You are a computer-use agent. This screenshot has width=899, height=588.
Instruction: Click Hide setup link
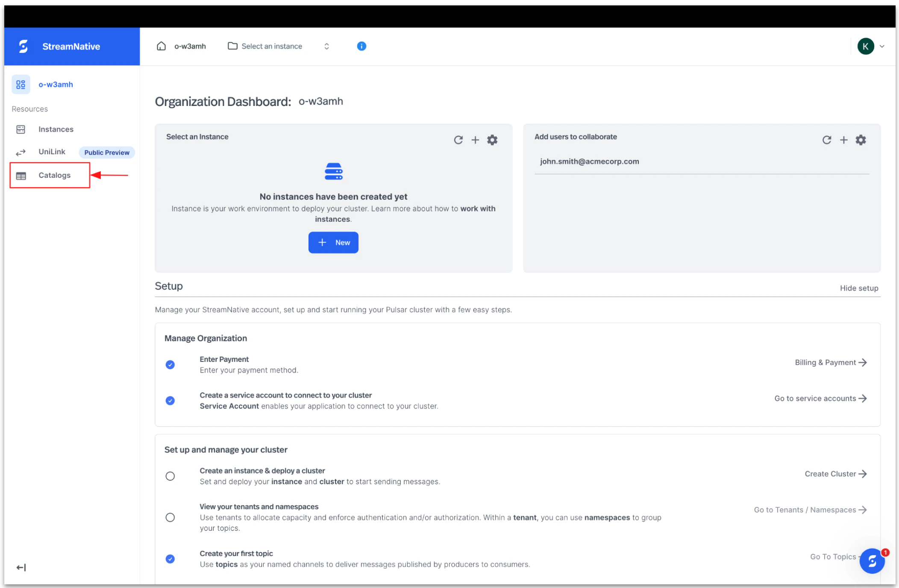[859, 288]
